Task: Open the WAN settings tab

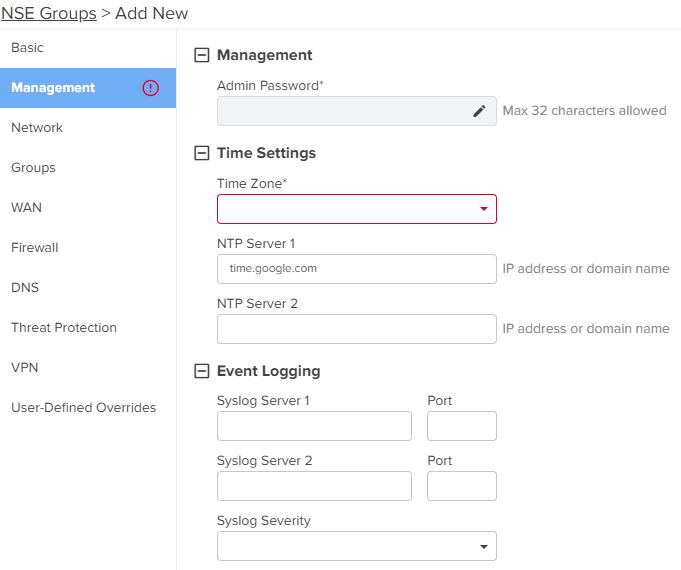Action: coord(88,208)
